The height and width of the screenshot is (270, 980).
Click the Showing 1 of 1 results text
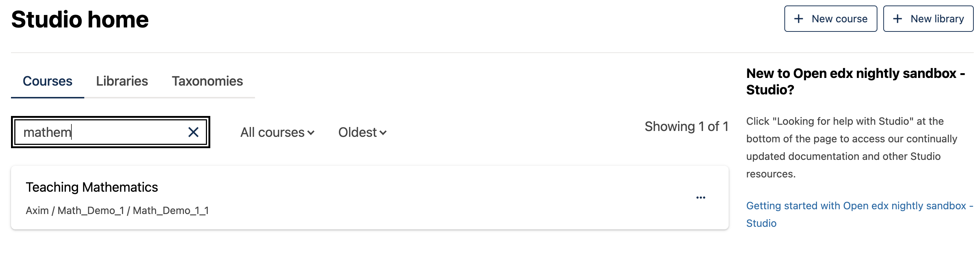coord(686,127)
